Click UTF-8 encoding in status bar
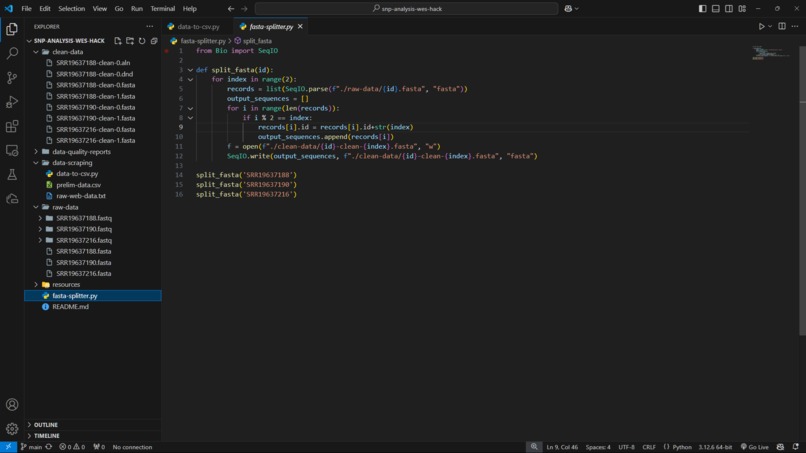The height and width of the screenshot is (453, 806). (x=626, y=447)
